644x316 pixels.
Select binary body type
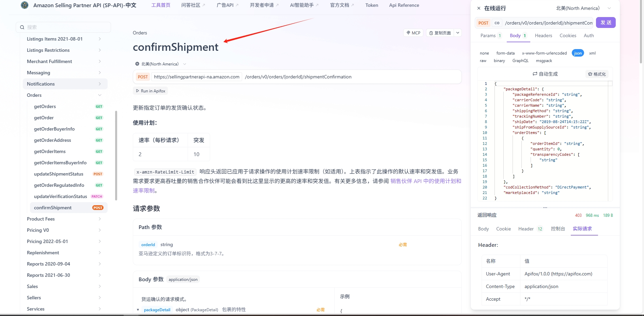coord(499,61)
